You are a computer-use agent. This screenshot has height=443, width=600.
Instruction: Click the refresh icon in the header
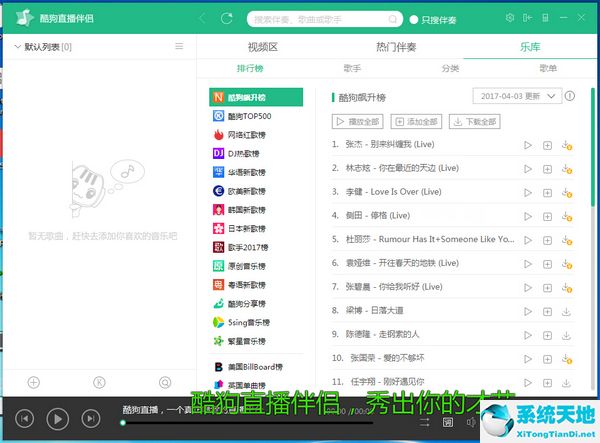(x=227, y=18)
